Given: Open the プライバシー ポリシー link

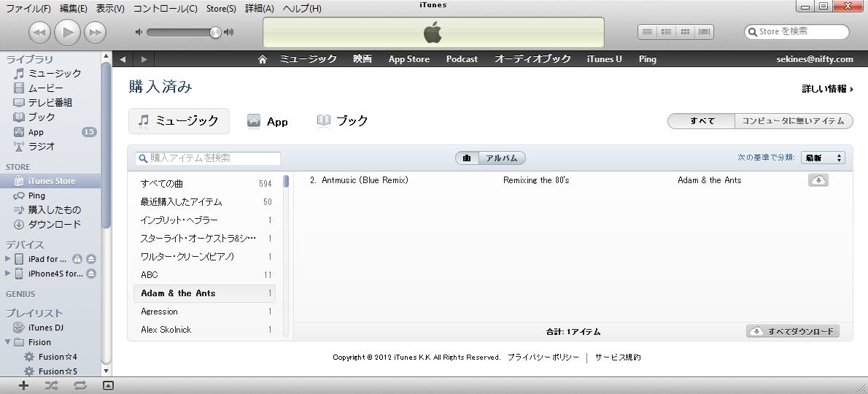Looking at the screenshot, I should pyautogui.click(x=543, y=358).
